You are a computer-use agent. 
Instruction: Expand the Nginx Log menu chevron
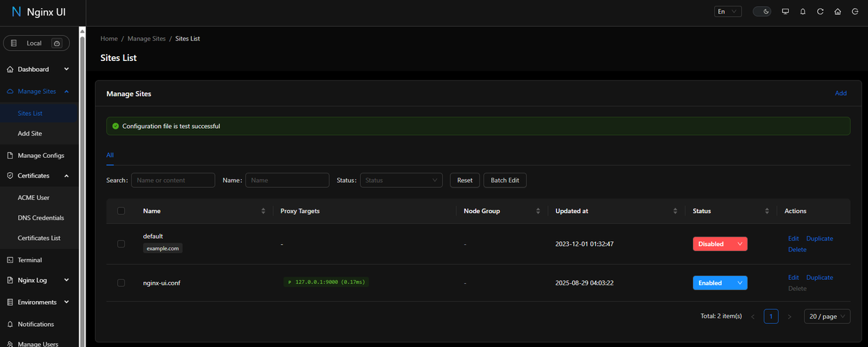click(x=66, y=280)
